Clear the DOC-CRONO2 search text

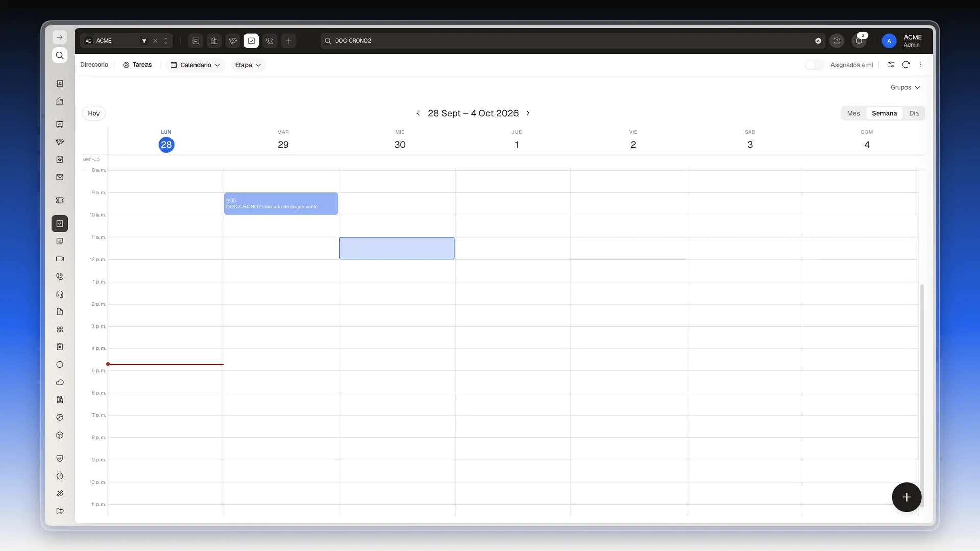tap(818, 41)
